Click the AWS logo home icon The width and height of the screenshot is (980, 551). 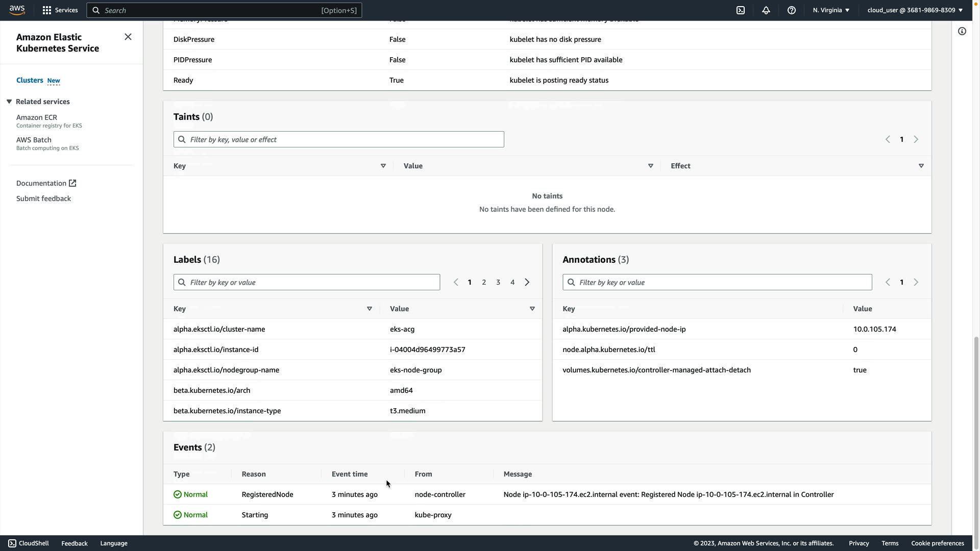(17, 10)
